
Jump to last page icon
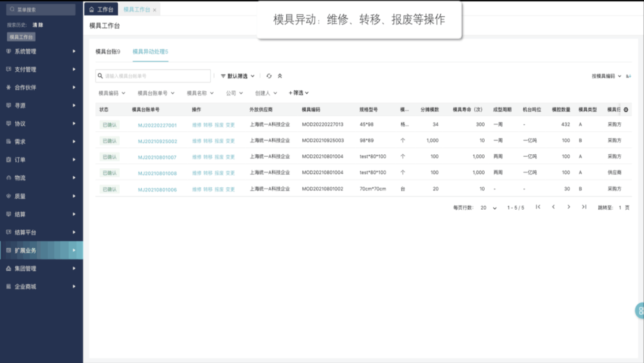click(584, 207)
